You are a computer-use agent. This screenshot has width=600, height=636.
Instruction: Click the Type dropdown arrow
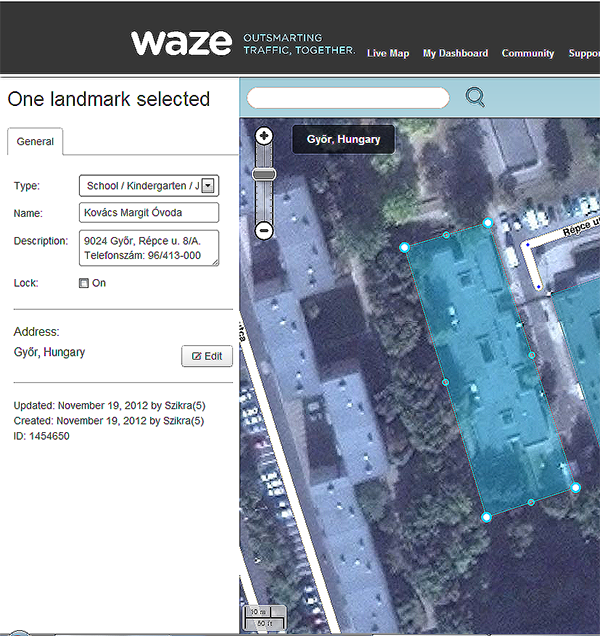[x=208, y=186]
